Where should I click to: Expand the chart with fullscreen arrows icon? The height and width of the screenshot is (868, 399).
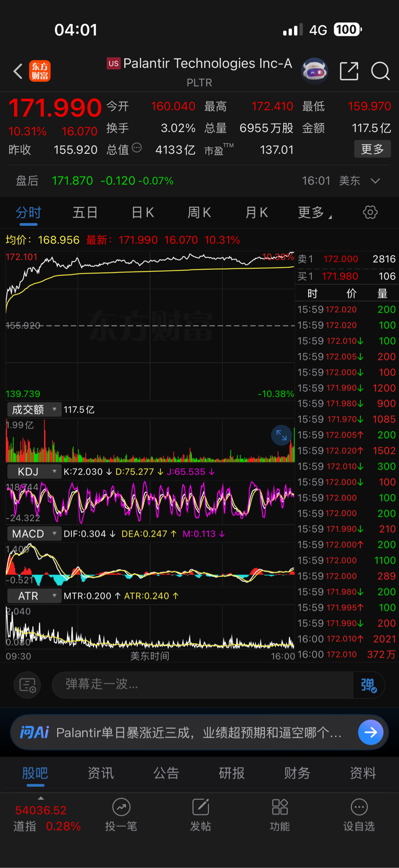click(x=281, y=435)
